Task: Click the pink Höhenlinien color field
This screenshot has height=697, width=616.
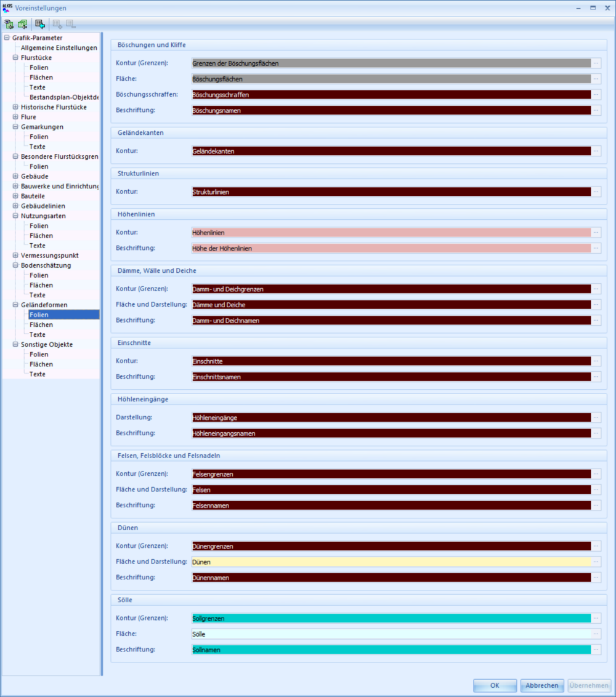Action: pyautogui.click(x=391, y=233)
